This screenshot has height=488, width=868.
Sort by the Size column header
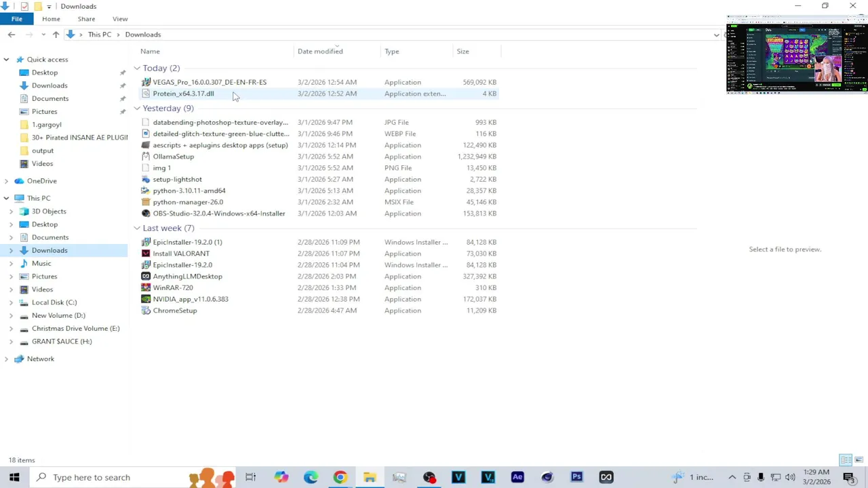coord(462,52)
